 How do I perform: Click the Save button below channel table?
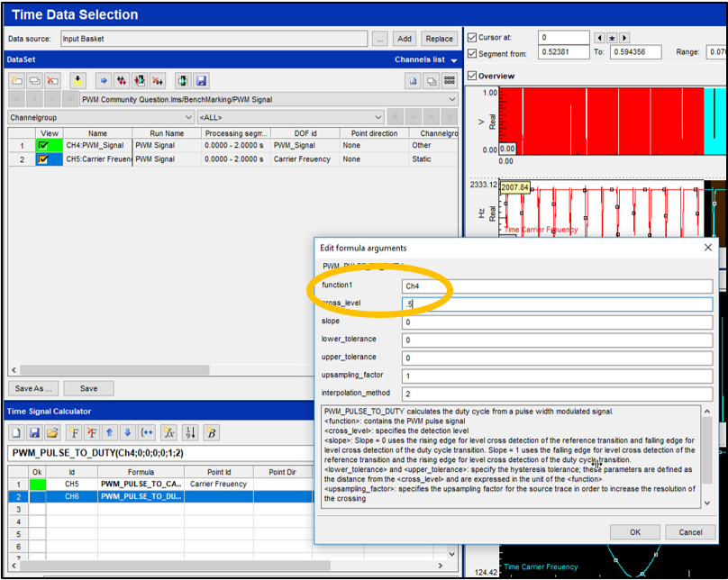click(x=88, y=388)
